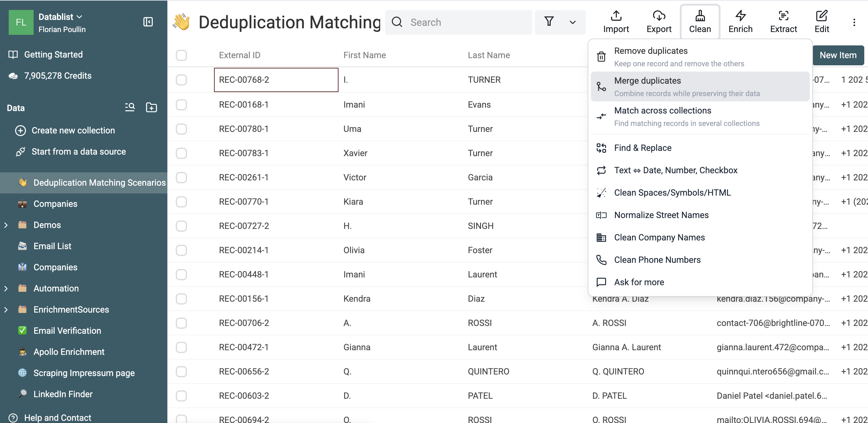Click the gianna.laurent.472 email cell

pyautogui.click(x=773, y=347)
